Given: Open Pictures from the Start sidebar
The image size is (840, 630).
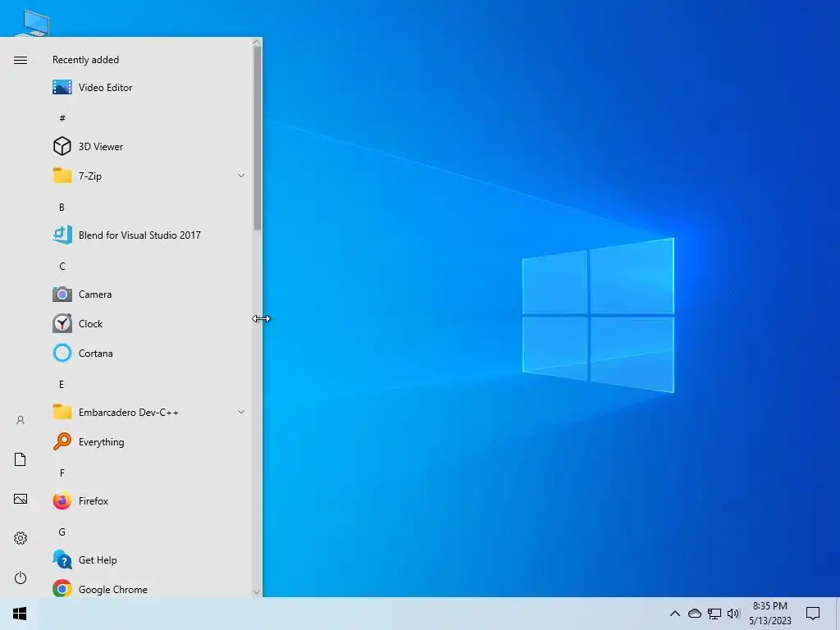Looking at the screenshot, I should pyautogui.click(x=21, y=499).
